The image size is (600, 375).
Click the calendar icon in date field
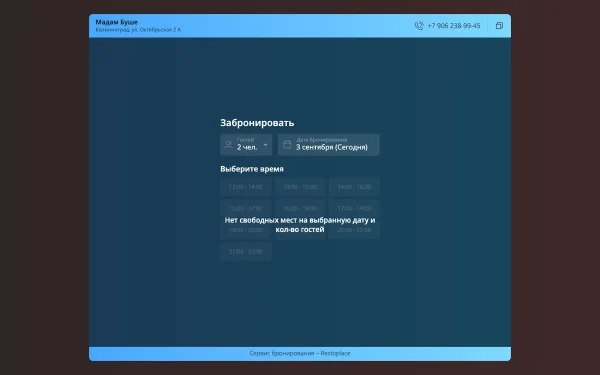(287, 145)
